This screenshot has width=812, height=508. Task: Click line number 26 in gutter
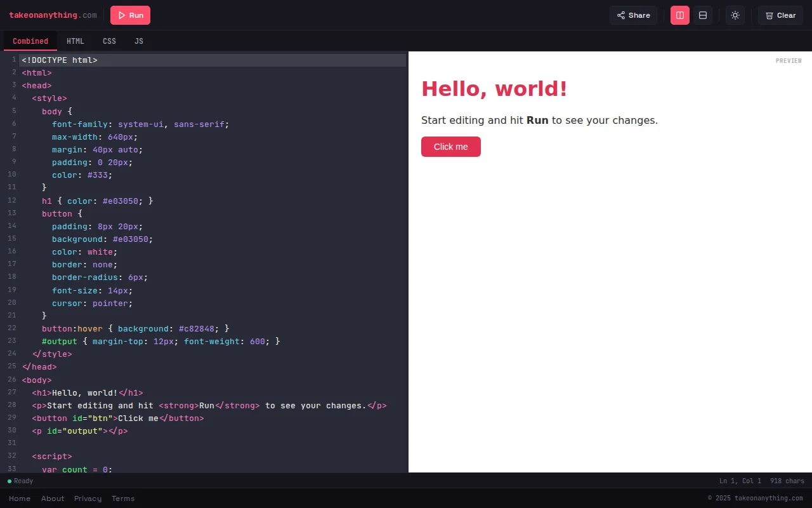click(12, 379)
